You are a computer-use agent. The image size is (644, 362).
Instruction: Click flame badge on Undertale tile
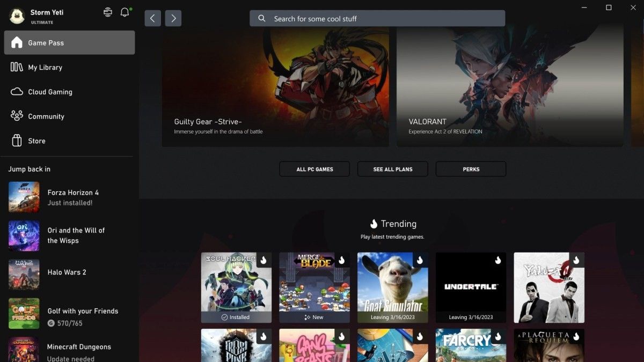(498, 260)
